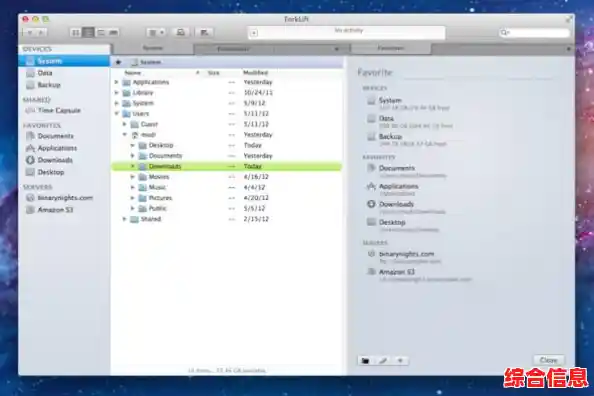The width and height of the screenshot is (594, 396).
Task: Switch to icon view in toolbar
Action: click(75, 33)
